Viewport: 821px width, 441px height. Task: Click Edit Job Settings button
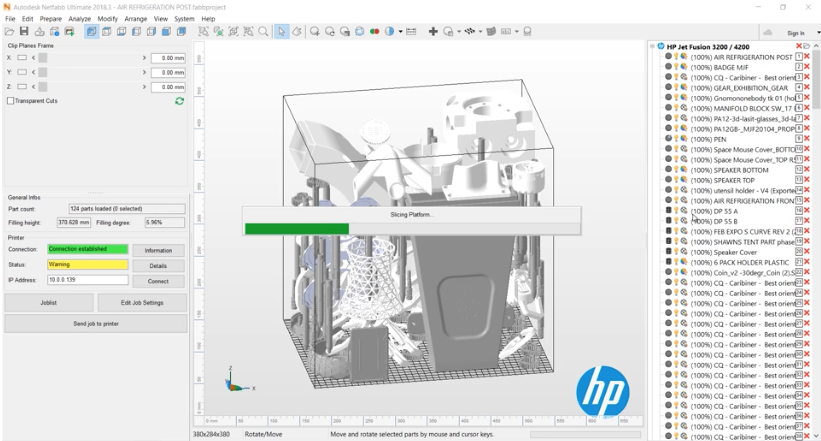point(142,303)
